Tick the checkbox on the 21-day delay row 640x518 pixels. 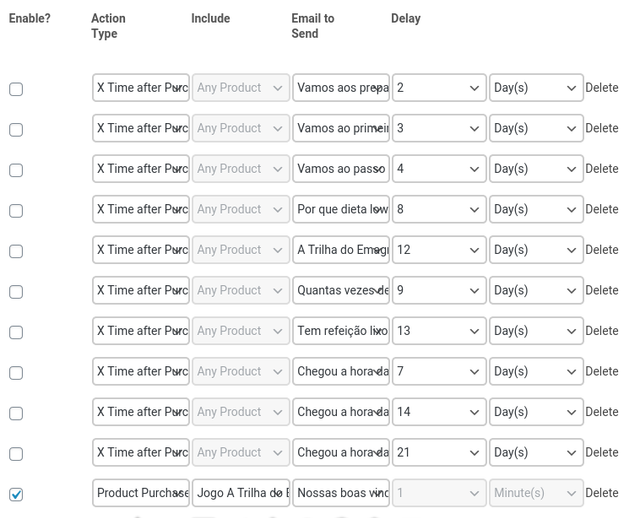[16, 454]
